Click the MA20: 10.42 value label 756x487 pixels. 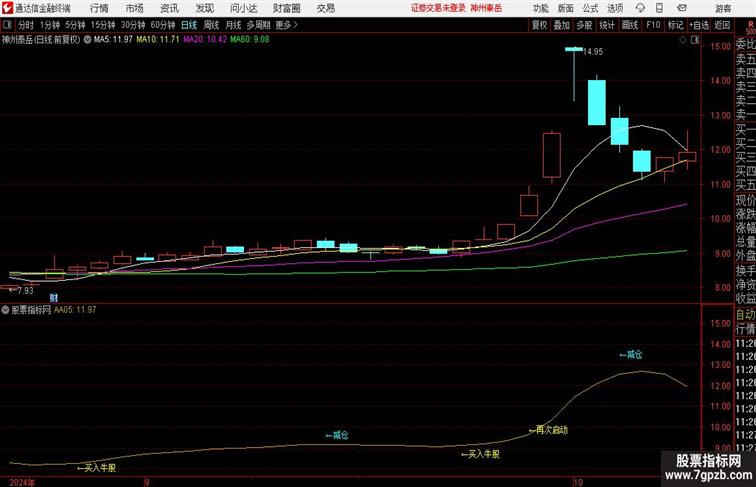click(x=204, y=40)
